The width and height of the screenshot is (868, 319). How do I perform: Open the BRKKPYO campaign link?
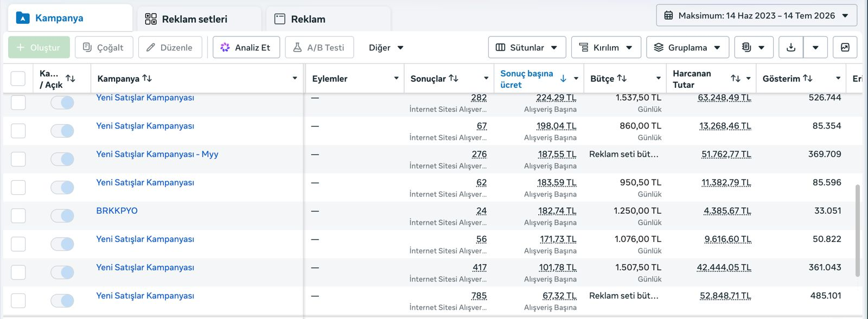[x=117, y=210]
